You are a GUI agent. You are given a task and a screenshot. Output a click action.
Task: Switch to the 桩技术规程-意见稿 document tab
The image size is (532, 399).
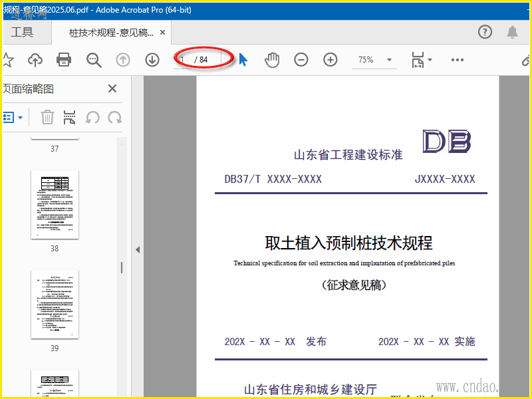pos(111,33)
